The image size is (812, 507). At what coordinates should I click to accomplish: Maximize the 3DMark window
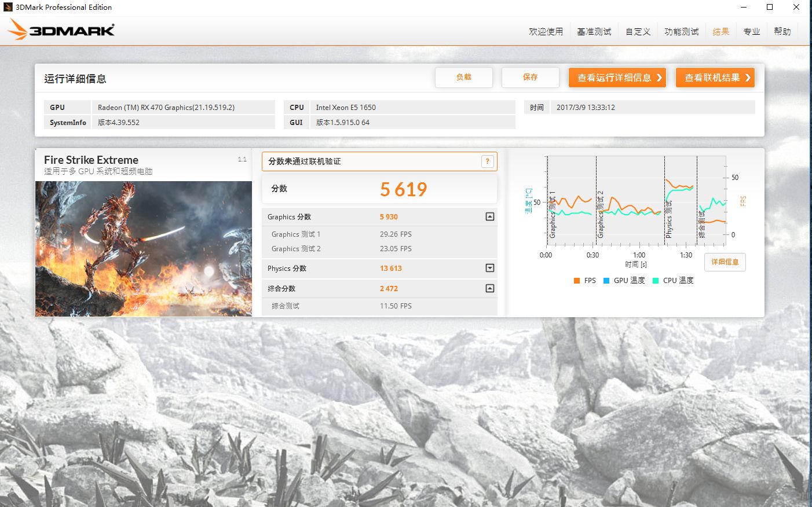tap(770, 7)
